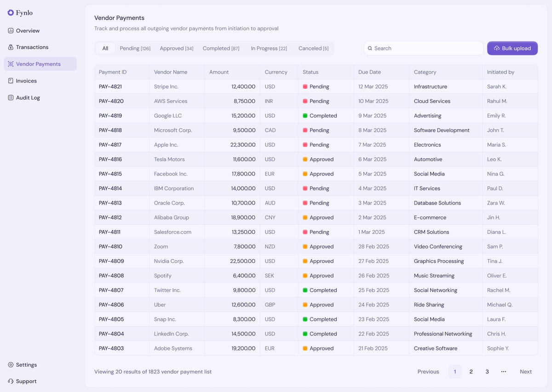Click the Vendor Payments sidebar icon
Viewport: 552px width, 392px height.
coord(11,64)
